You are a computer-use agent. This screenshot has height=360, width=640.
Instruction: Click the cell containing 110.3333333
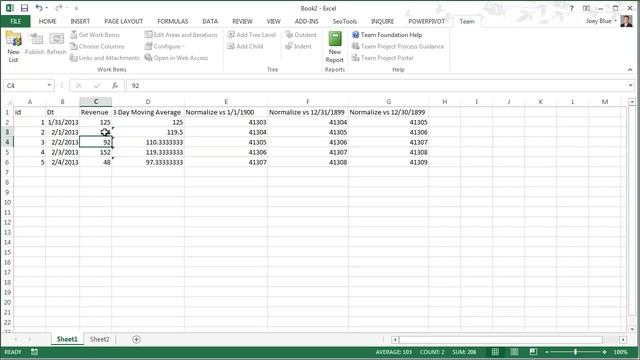point(148,142)
